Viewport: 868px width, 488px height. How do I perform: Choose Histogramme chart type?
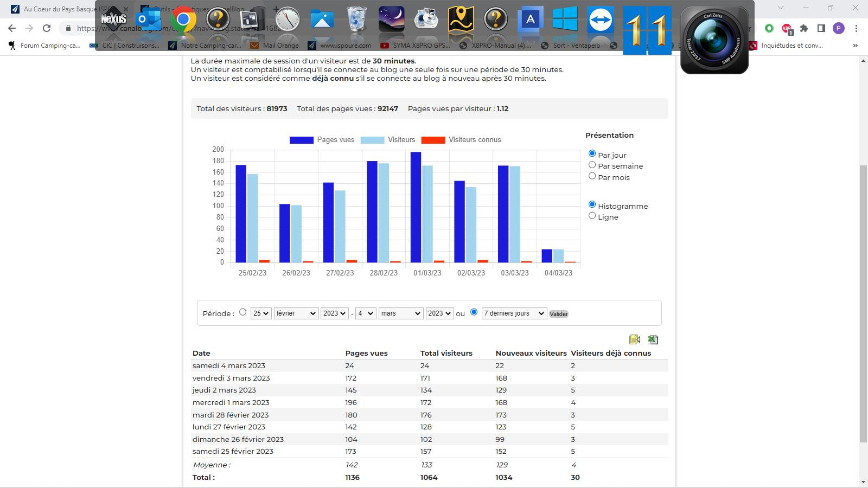point(592,205)
